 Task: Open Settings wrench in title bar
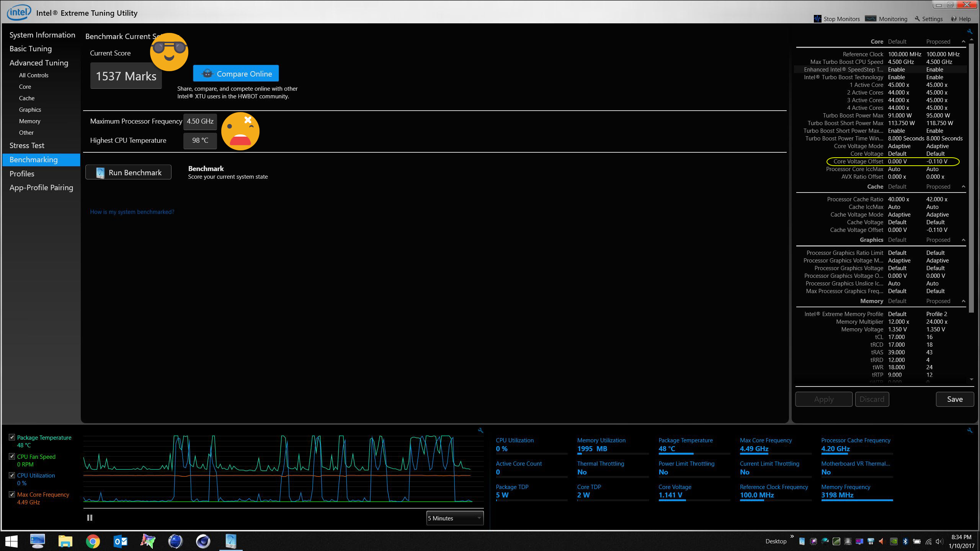[x=917, y=19]
